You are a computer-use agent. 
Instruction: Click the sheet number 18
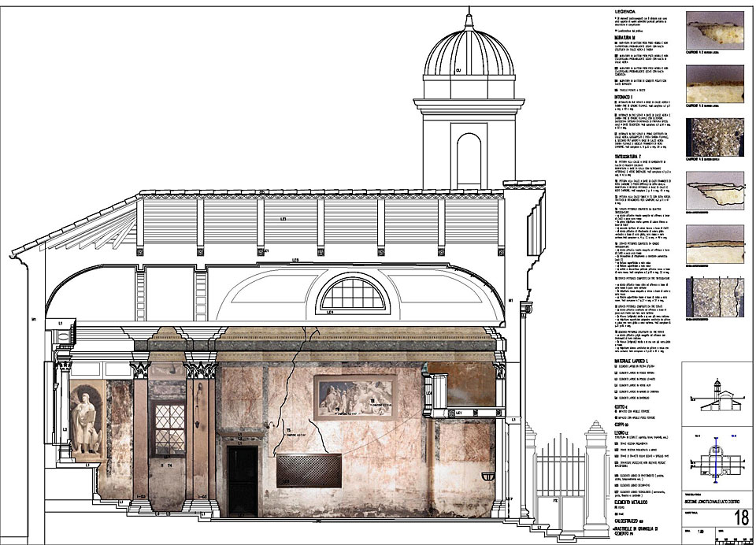(x=742, y=518)
